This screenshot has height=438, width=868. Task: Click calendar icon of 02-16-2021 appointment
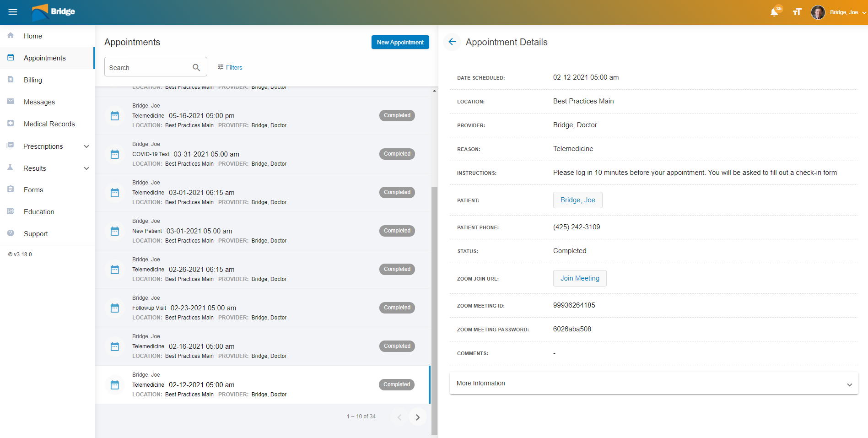pos(115,346)
